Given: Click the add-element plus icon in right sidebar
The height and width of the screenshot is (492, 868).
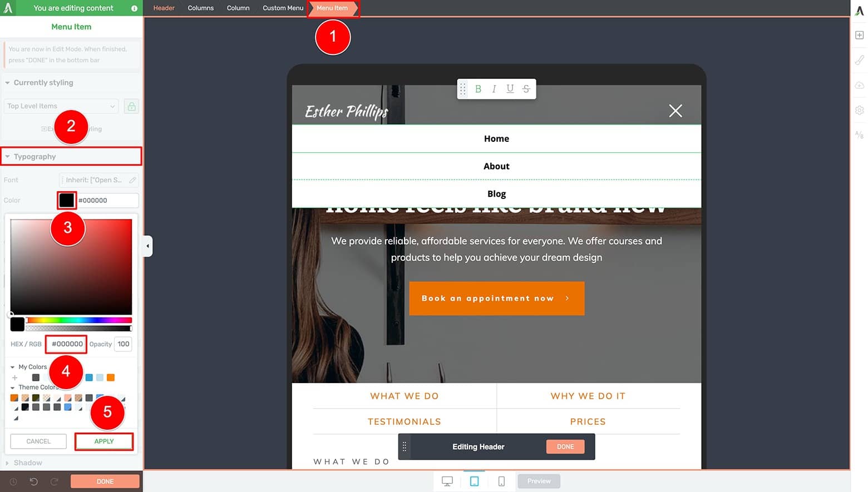Looking at the screenshot, I should pyautogui.click(x=859, y=34).
